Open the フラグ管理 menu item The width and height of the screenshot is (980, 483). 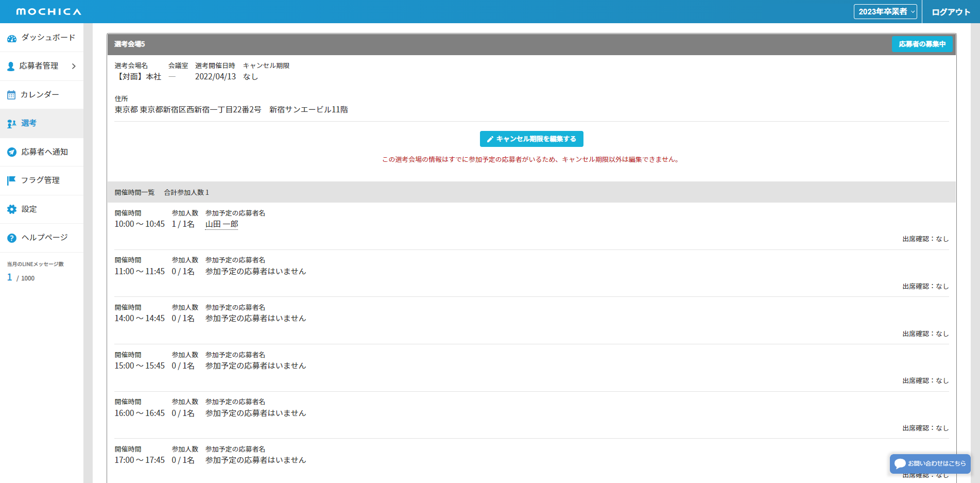pyautogui.click(x=40, y=180)
